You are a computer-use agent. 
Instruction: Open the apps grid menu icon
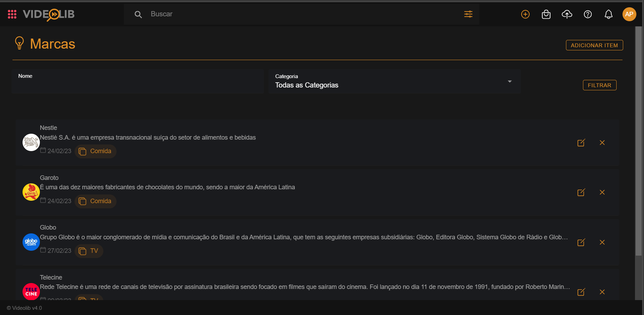(12, 14)
